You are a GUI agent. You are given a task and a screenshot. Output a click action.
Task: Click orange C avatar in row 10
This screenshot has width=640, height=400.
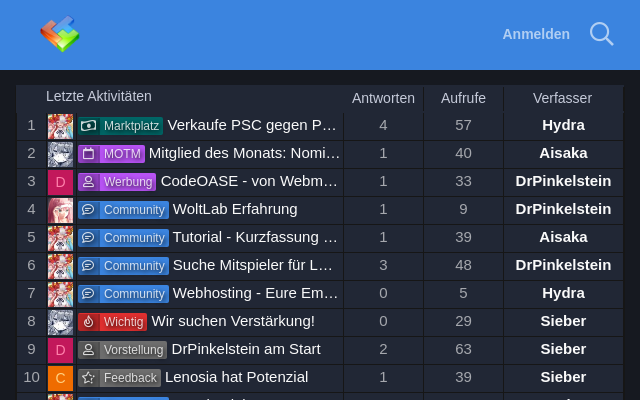click(60, 378)
